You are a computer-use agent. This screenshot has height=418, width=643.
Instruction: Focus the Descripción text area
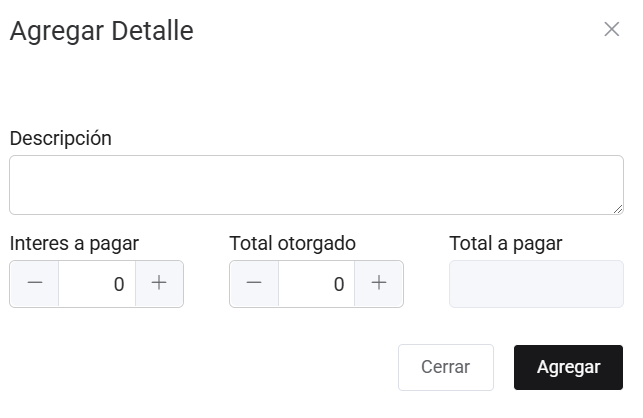coord(316,185)
